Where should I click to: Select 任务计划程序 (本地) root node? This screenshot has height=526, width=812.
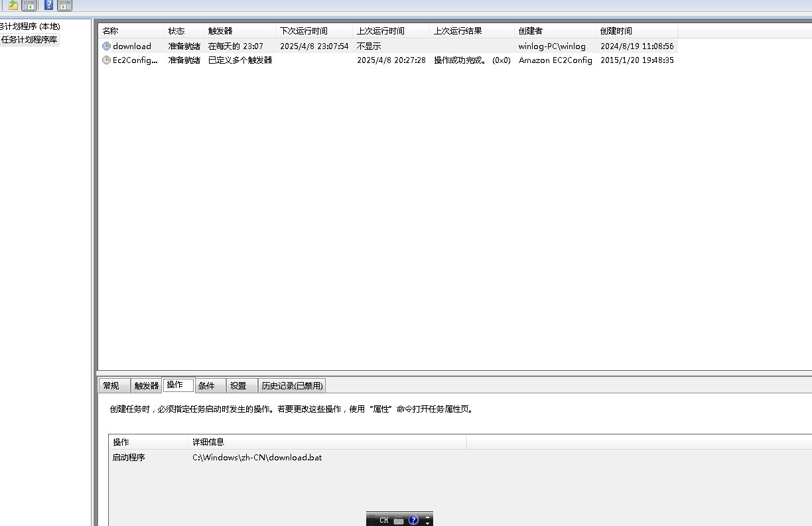pyautogui.click(x=29, y=27)
